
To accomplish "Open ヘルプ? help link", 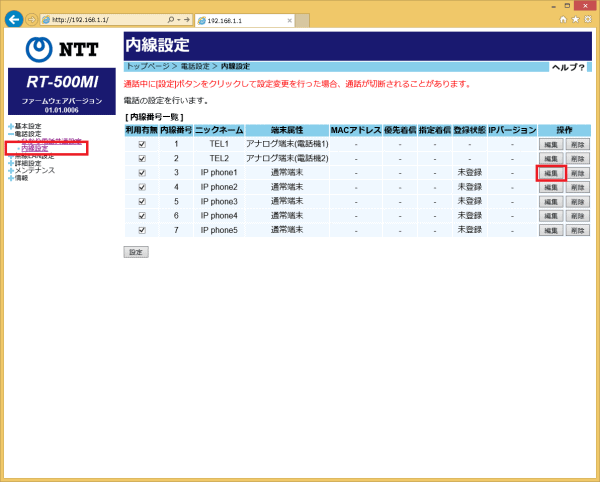I will click(x=568, y=68).
